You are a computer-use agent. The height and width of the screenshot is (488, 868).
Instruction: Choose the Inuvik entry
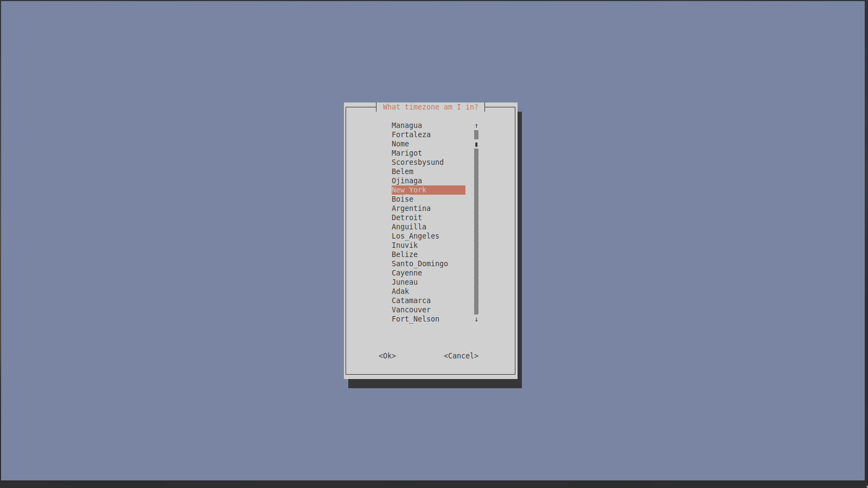[x=405, y=245]
